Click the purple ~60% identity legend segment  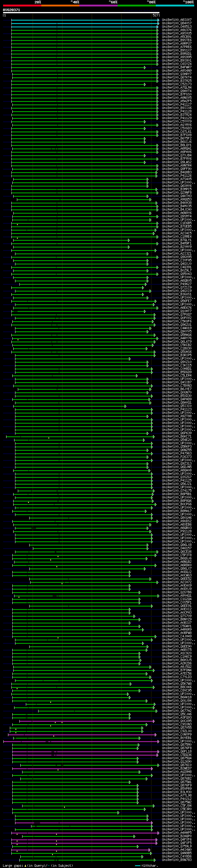[x=98, y=6]
